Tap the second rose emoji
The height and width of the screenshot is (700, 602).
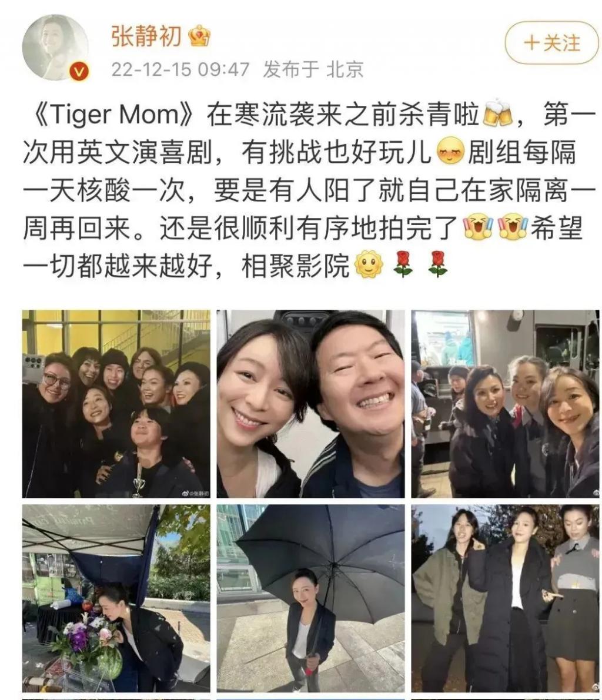437,264
